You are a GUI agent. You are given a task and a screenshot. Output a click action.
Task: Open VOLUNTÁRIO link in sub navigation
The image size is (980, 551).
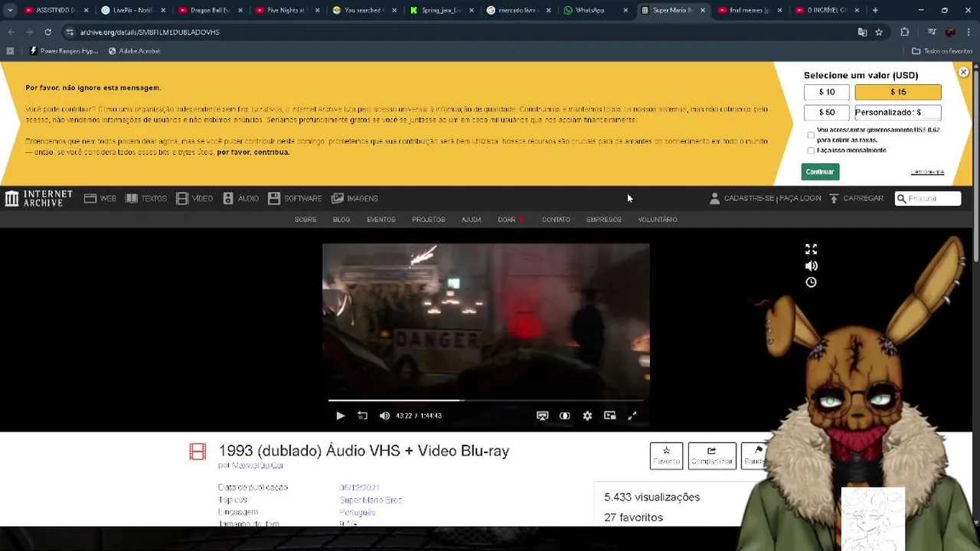coord(658,220)
